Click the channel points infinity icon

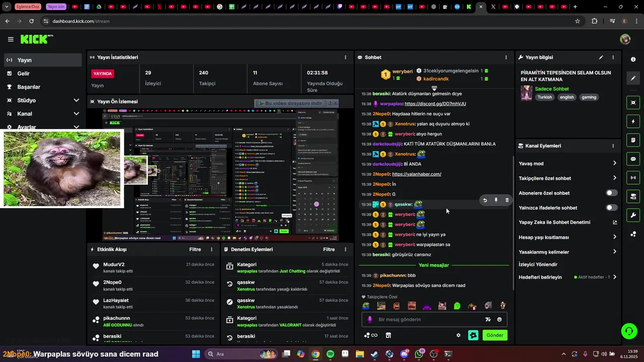[370, 335]
